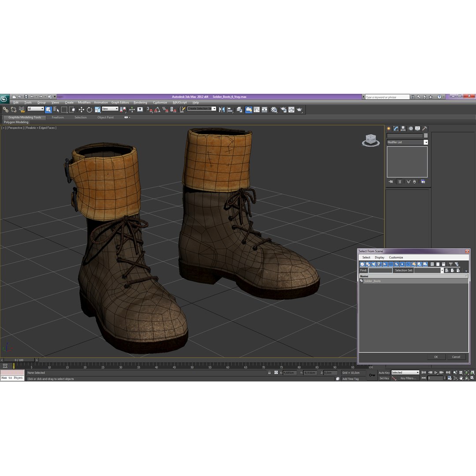
Task: Toggle the Spinner Snap button
Action: (173, 110)
